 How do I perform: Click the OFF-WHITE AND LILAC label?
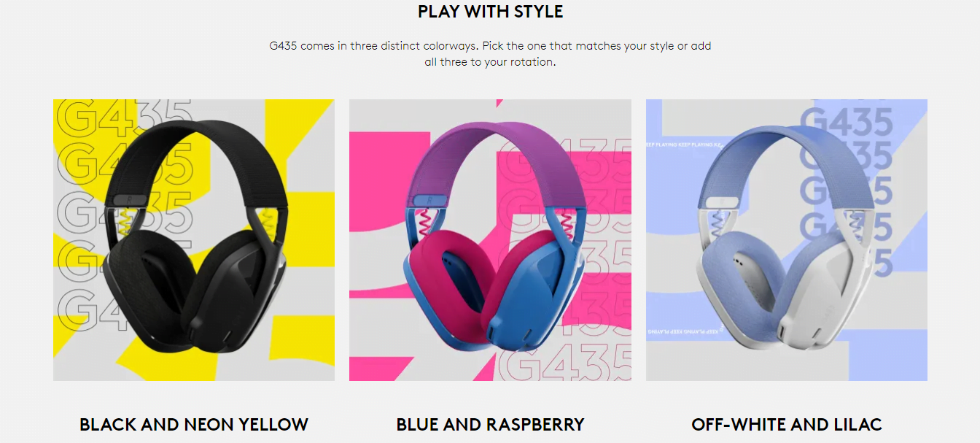tap(787, 424)
